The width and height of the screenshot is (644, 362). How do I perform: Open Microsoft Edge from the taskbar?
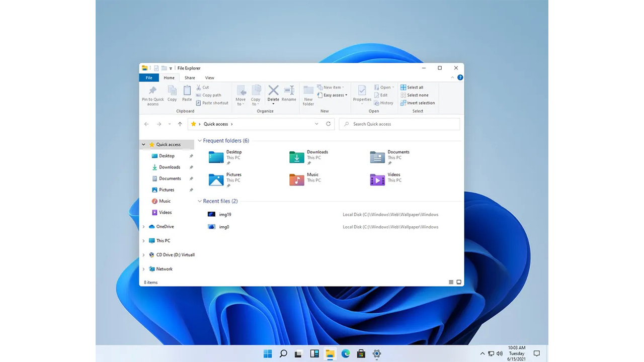(x=346, y=353)
